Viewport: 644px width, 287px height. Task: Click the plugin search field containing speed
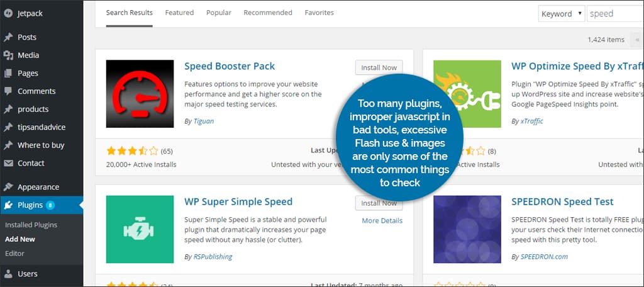(615, 14)
